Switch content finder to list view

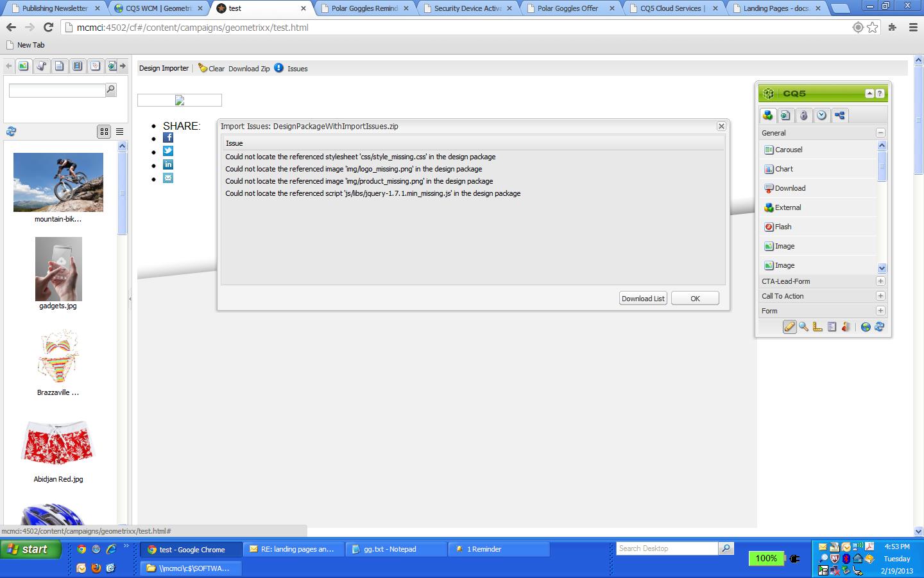tap(119, 132)
